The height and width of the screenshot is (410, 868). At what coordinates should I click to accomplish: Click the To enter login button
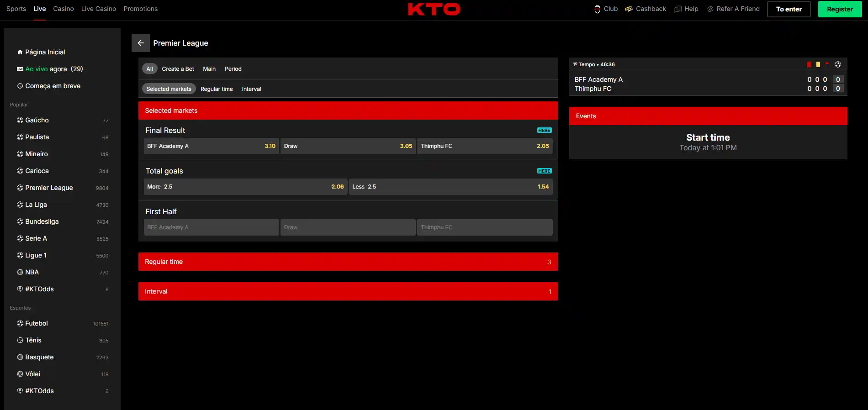[789, 9]
